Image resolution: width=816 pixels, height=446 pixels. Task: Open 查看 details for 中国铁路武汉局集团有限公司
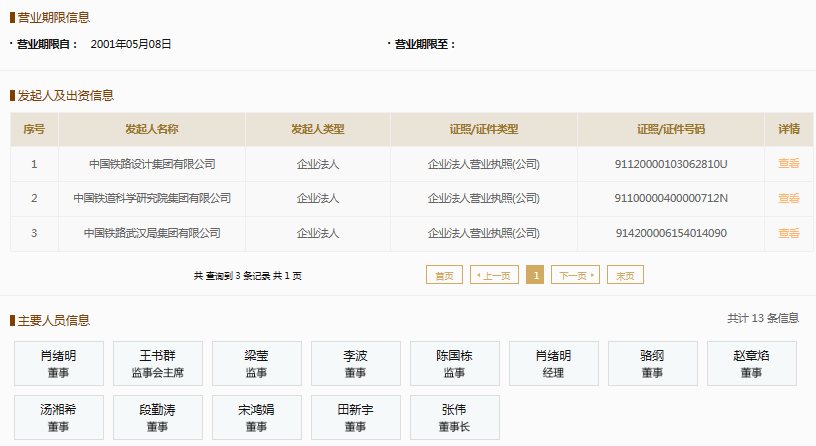coord(788,233)
